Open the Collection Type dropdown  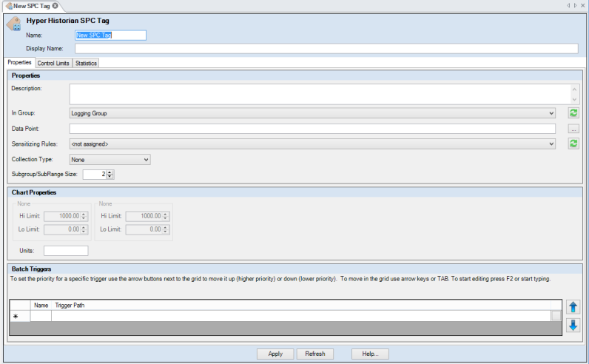146,159
